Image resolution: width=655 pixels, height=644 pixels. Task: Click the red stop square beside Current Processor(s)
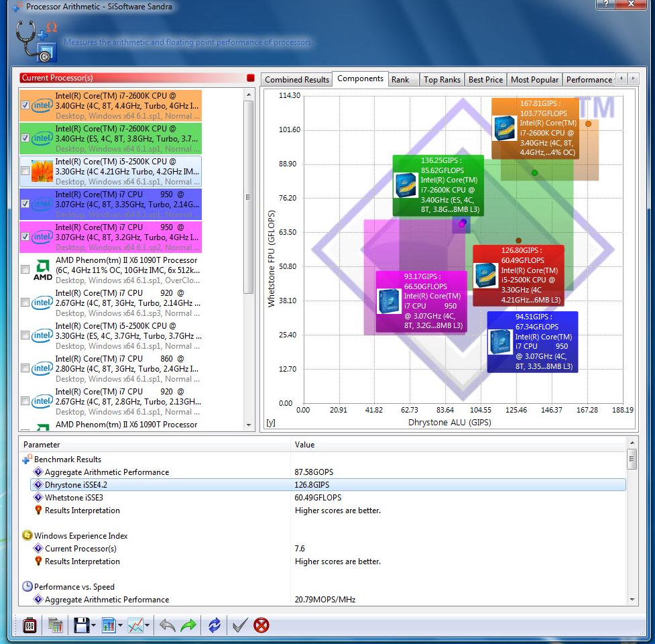pos(251,78)
